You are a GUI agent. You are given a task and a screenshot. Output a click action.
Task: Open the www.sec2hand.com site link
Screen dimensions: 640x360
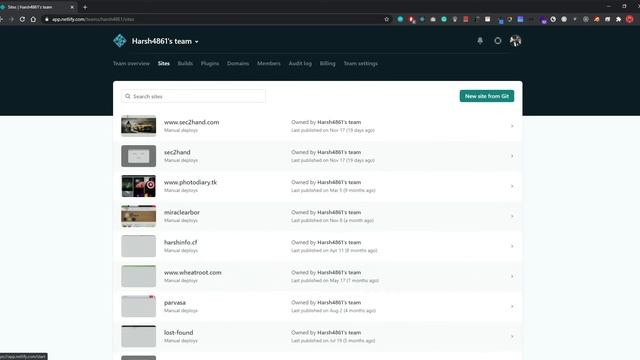point(191,122)
